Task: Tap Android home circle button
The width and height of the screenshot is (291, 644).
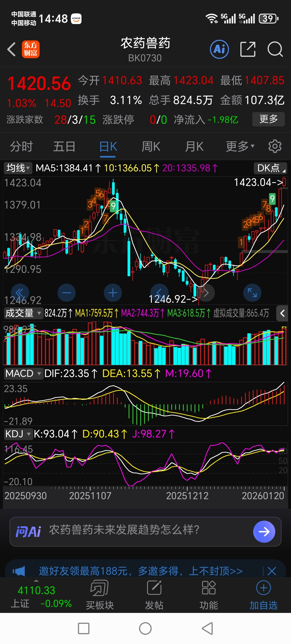Action: point(145,628)
